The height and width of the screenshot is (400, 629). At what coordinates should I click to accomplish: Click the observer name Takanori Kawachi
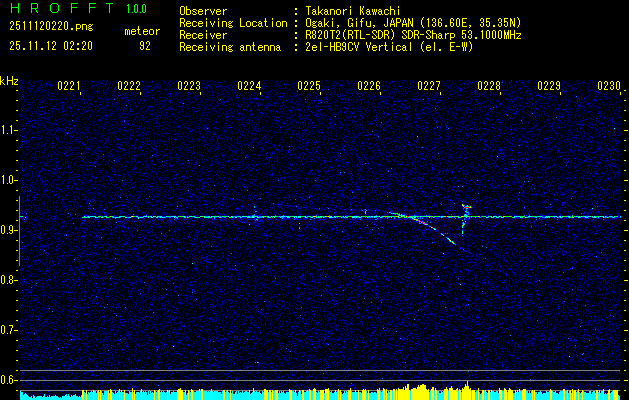tap(353, 11)
